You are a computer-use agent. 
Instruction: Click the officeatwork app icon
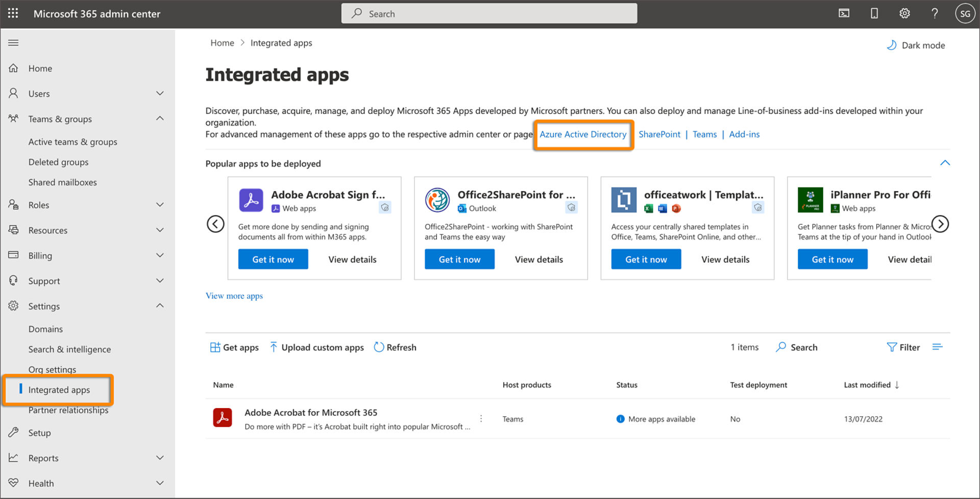[x=624, y=200]
